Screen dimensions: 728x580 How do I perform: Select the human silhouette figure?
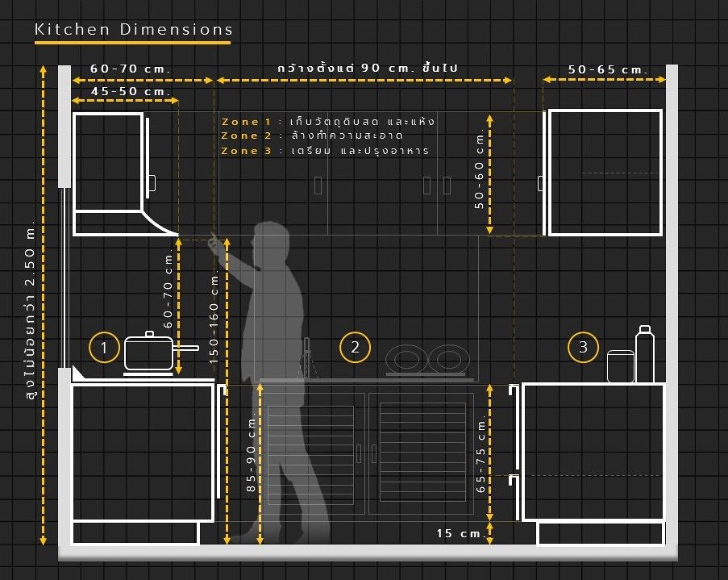(x=273, y=381)
